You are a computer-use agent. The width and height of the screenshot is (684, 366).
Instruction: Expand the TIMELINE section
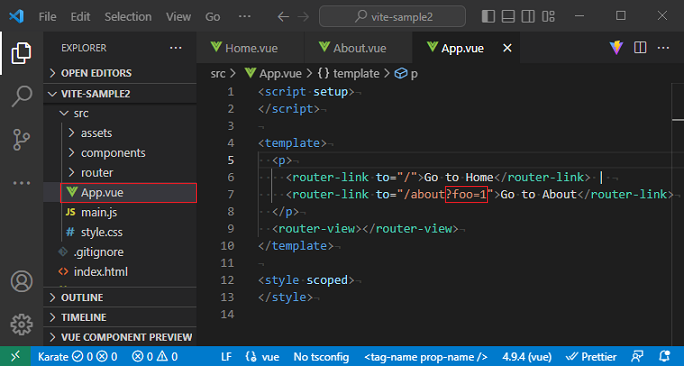(120, 317)
